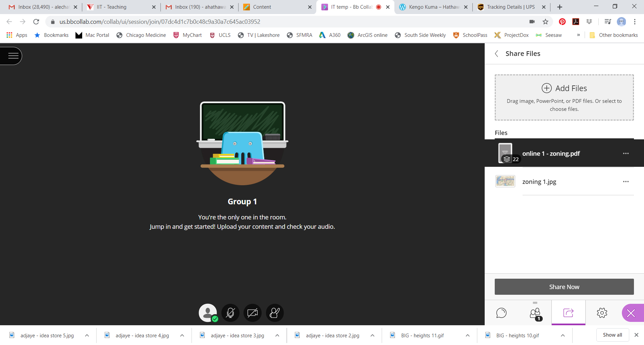Open the Attendees panel icon

pos(535,314)
